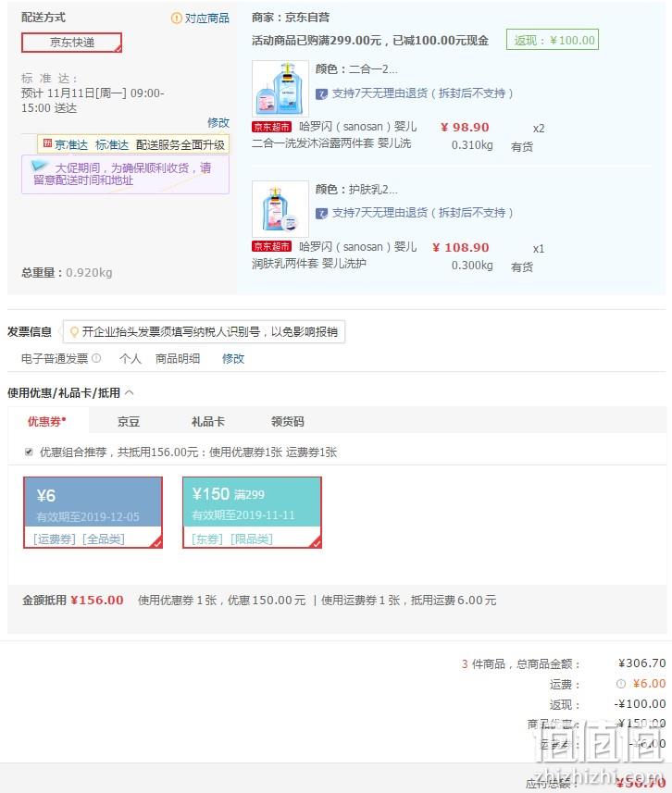The width and height of the screenshot is (672, 793).
Task: Click the price ¥ 98.90
Action: tap(465, 128)
